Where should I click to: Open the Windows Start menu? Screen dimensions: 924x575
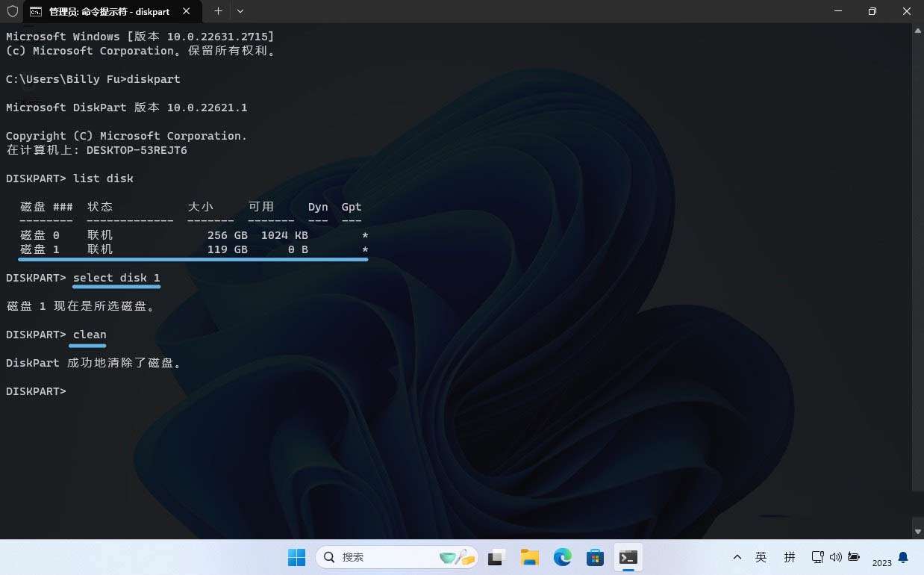point(296,557)
